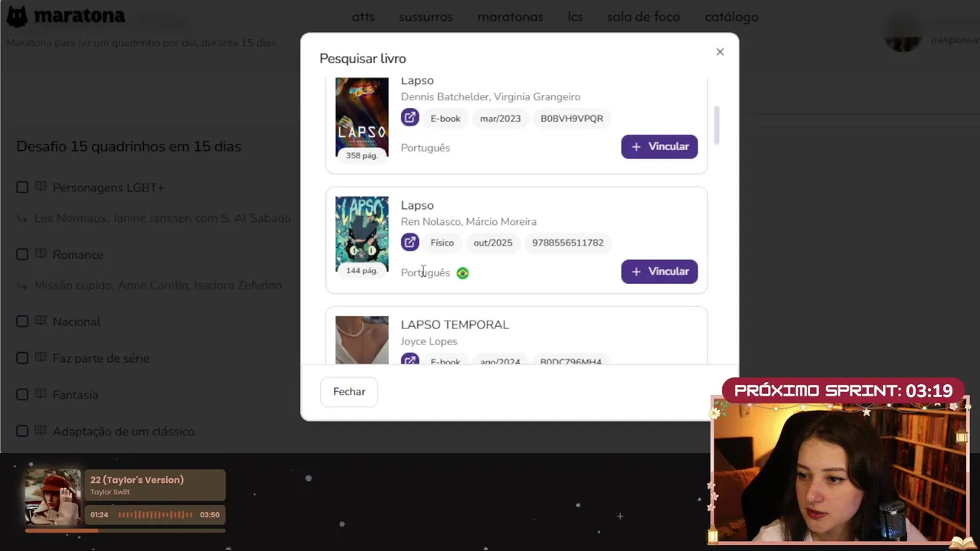Click the user avatar in the header
This screenshot has width=980, height=551.
[x=903, y=32]
